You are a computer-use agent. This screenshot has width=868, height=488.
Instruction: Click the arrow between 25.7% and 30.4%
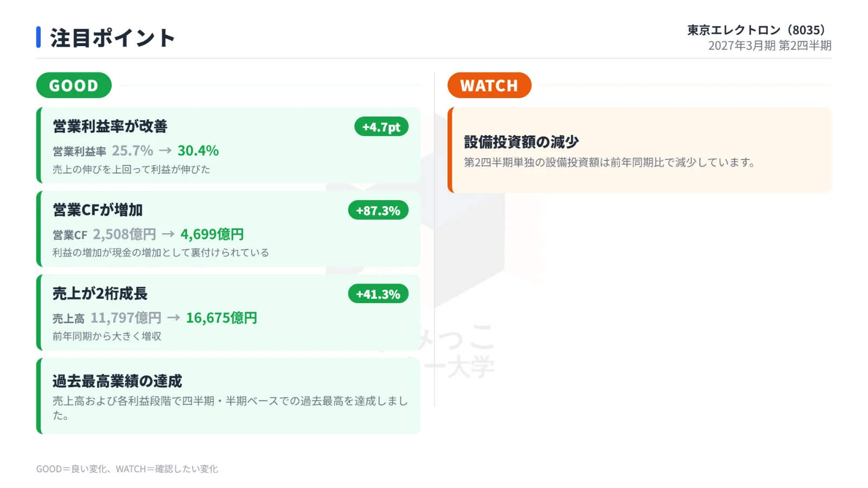tap(165, 151)
